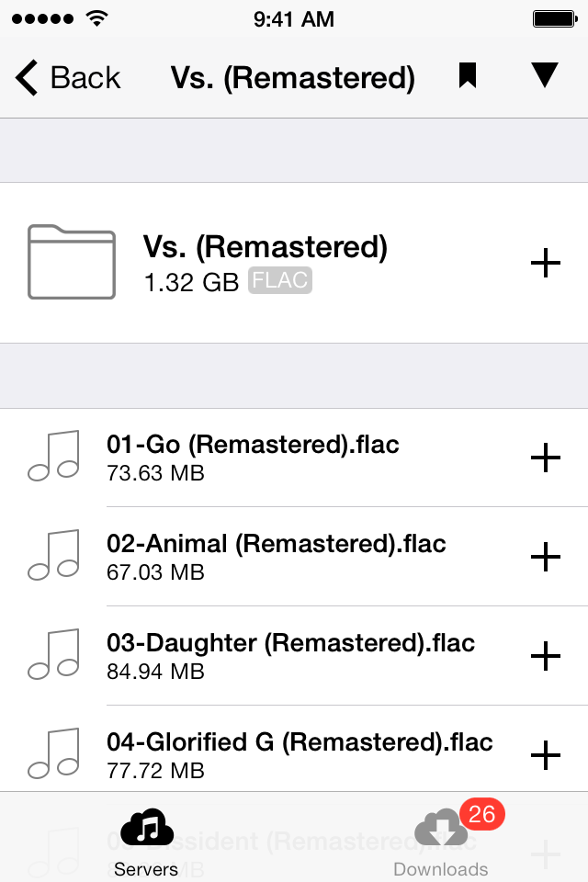Tap the music note icon for 01-Go
Screen dimensions: 588x882
coord(54,457)
